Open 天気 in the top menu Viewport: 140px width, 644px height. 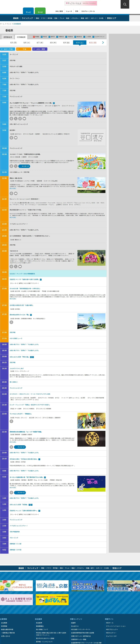[77, 11]
